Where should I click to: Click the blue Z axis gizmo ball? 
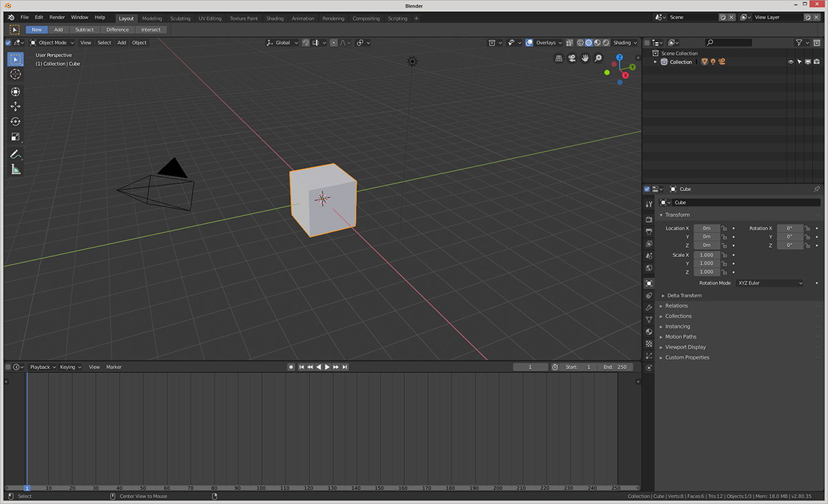click(x=620, y=58)
